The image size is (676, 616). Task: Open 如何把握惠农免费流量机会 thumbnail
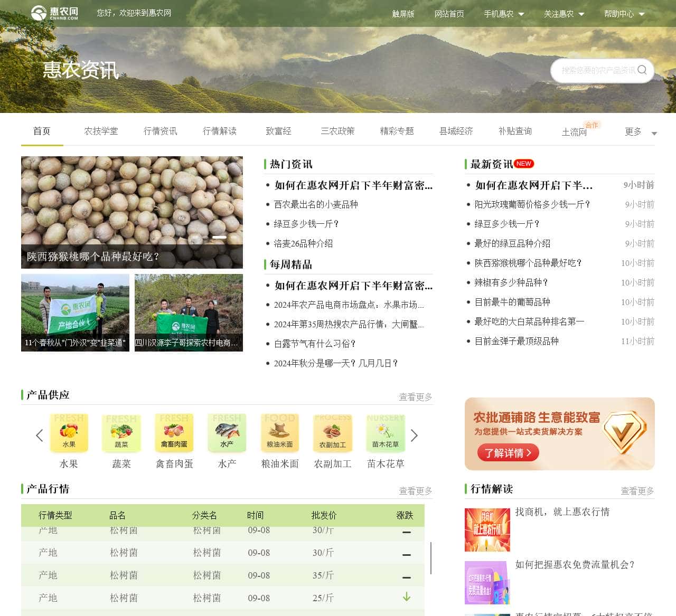[x=487, y=583]
